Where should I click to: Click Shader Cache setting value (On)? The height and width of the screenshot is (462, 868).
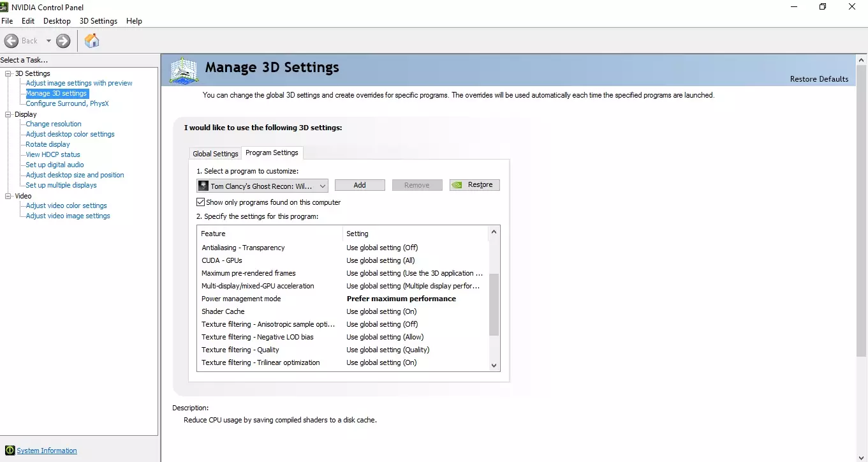[381, 311]
